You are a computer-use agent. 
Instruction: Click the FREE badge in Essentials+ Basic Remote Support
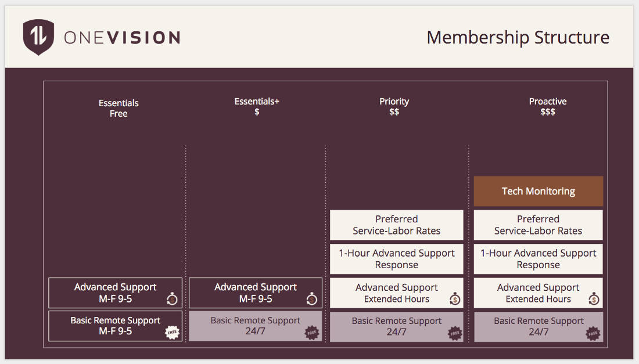pyautogui.click(x=312, y=333)
